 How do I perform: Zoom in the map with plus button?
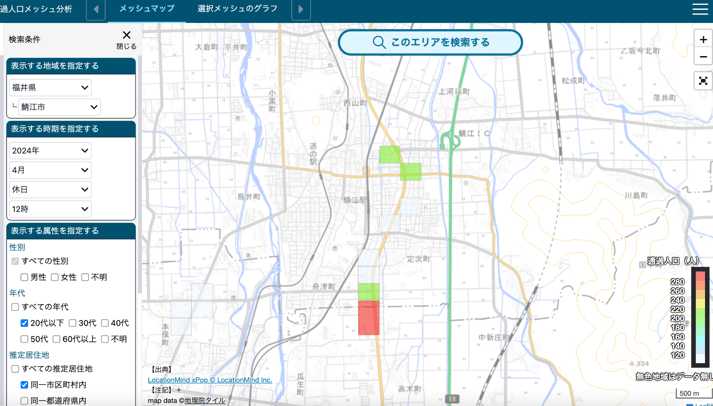pyautogui.click(x=703, y=39)
